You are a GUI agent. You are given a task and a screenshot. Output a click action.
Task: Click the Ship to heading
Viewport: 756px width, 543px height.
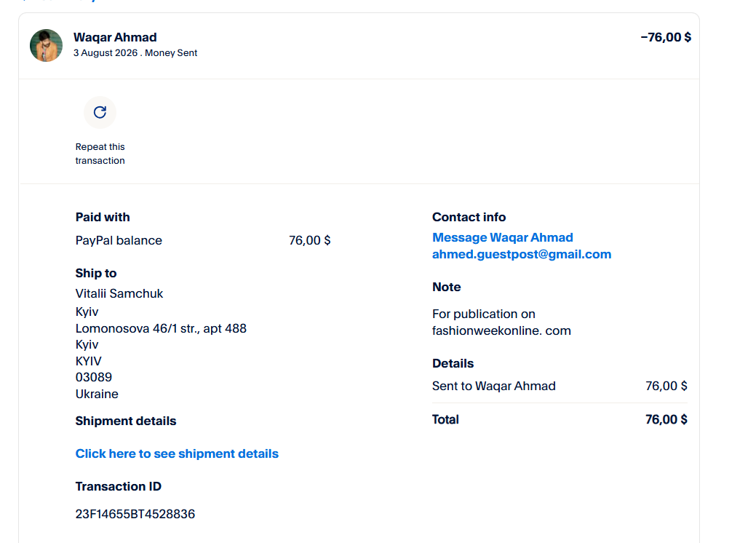[x=96, y=273]
